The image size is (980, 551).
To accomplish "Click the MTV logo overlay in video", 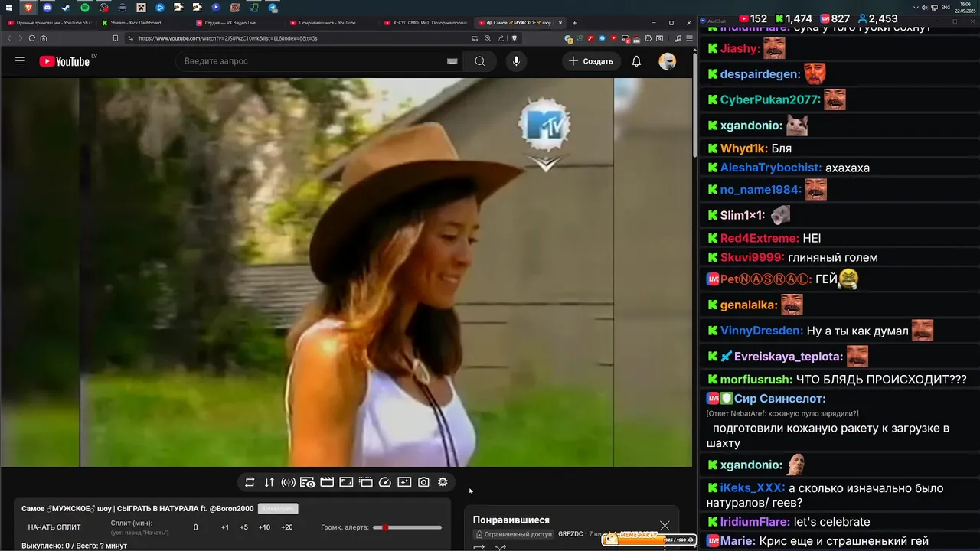I will pos(544,124).
